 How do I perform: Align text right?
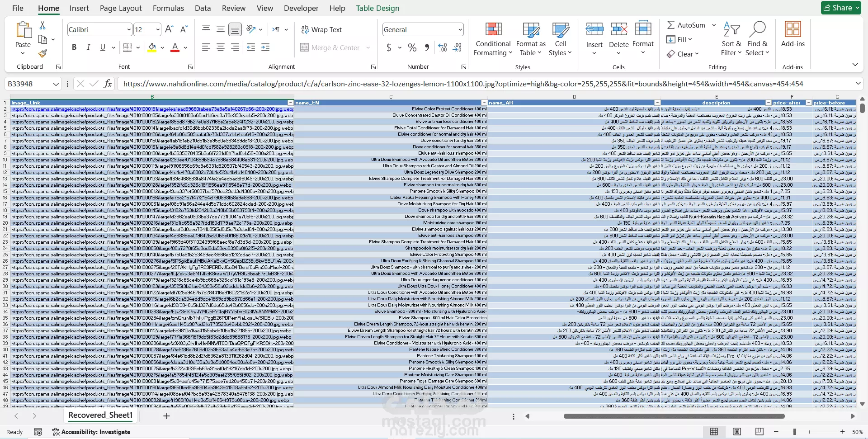pyautogui.click(x=235, y=47)
